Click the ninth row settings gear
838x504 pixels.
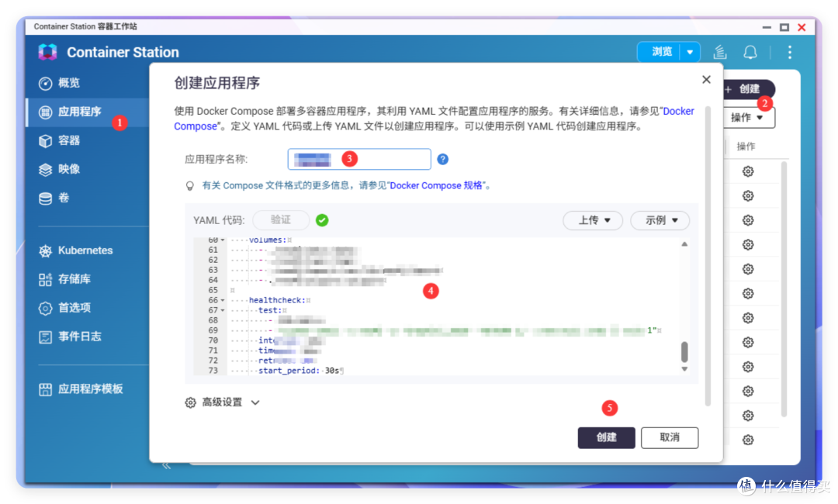(748, 367)
